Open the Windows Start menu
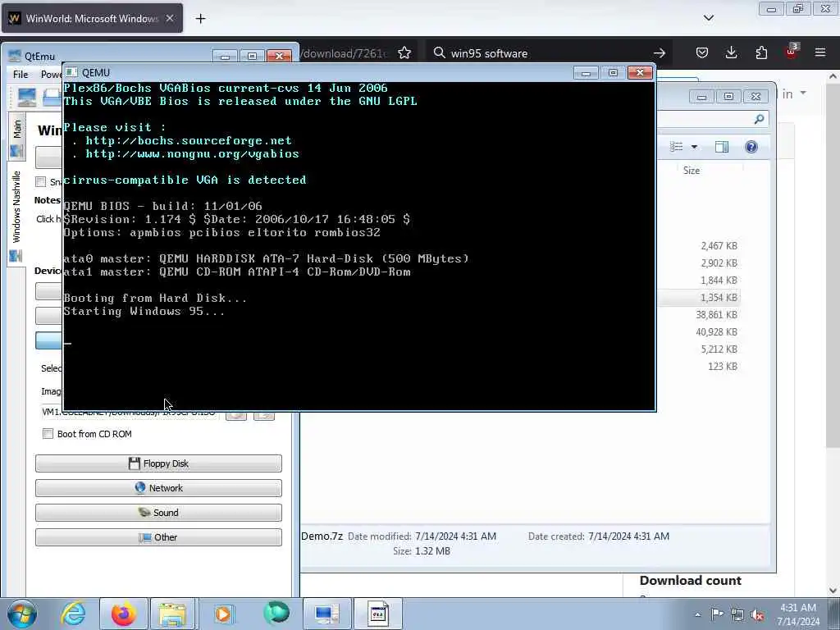This screenshot has width=840, height=630. click(22, 614)
